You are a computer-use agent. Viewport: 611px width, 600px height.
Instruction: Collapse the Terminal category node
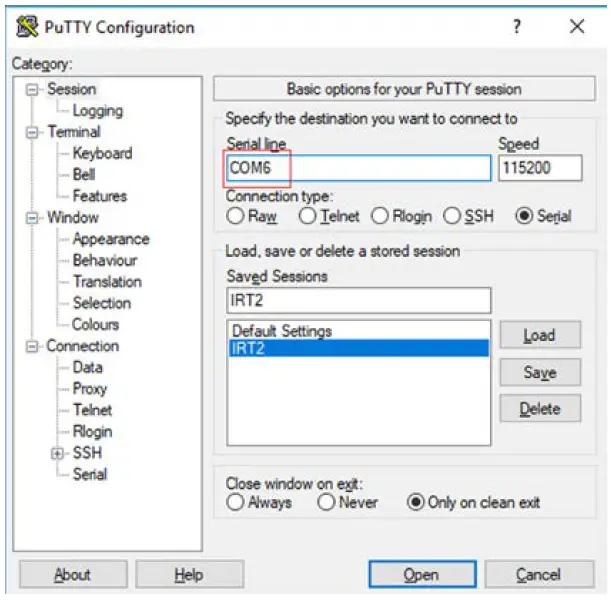click(x=33, y=132)
